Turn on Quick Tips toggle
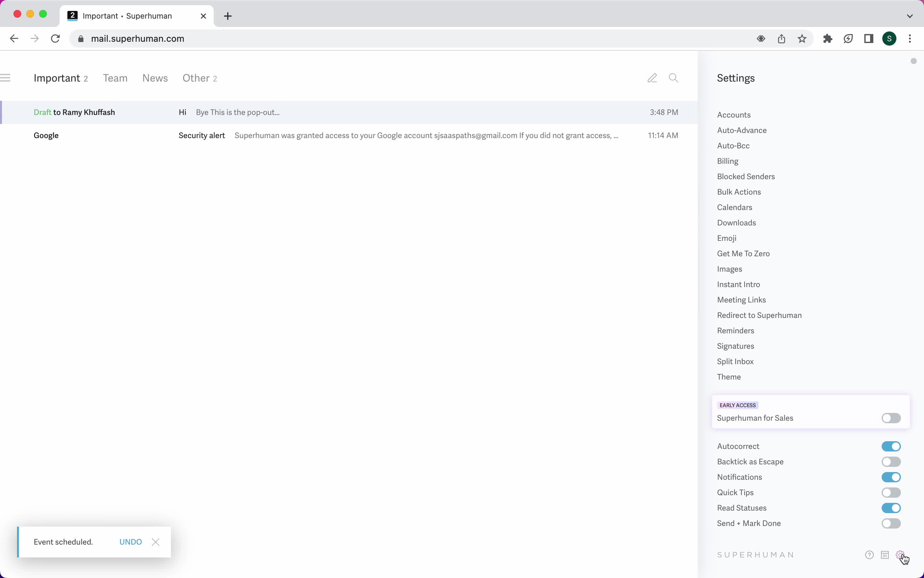The image size is (924, 578). pyautogui.click(x=891, y=493)
